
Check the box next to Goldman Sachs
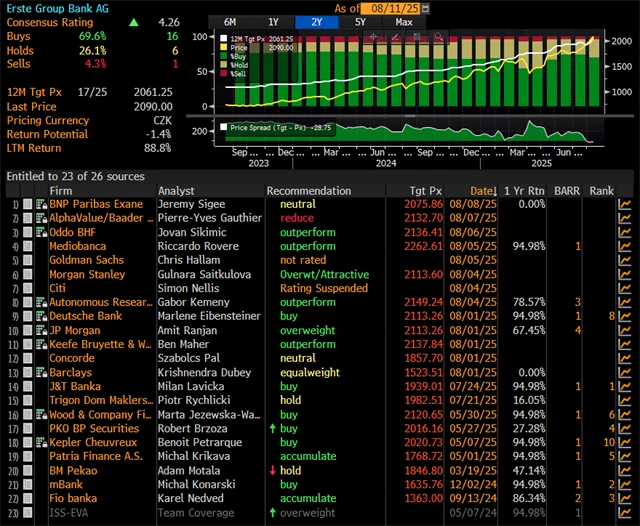27,260
